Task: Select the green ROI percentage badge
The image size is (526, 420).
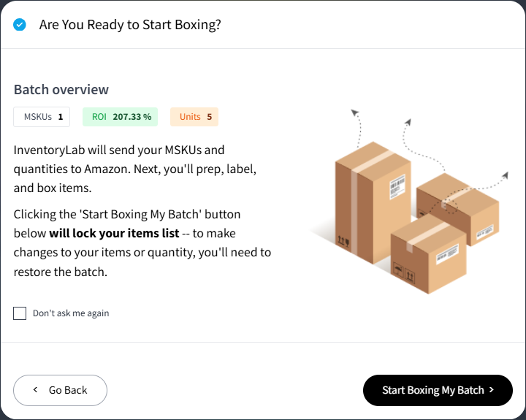Action: [x=120, y=117]
